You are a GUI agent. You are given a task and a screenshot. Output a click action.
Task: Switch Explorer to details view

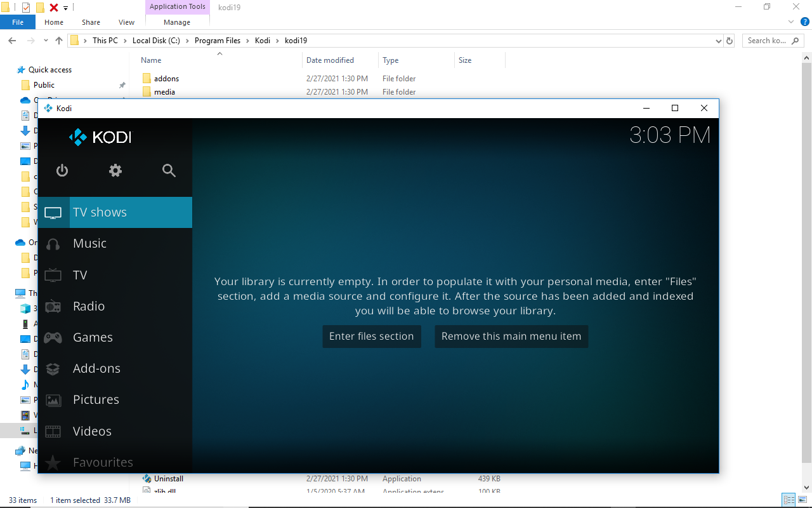click(789, 500)
